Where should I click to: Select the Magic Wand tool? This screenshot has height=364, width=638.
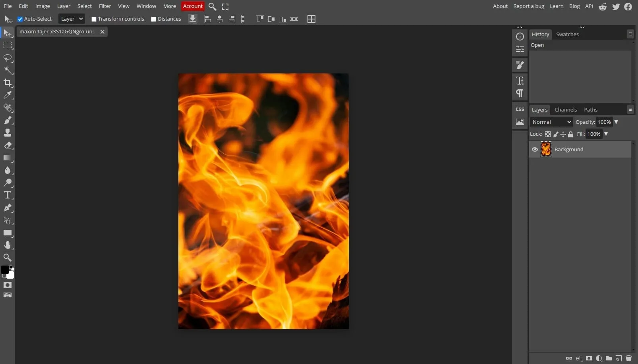(8, 70)
